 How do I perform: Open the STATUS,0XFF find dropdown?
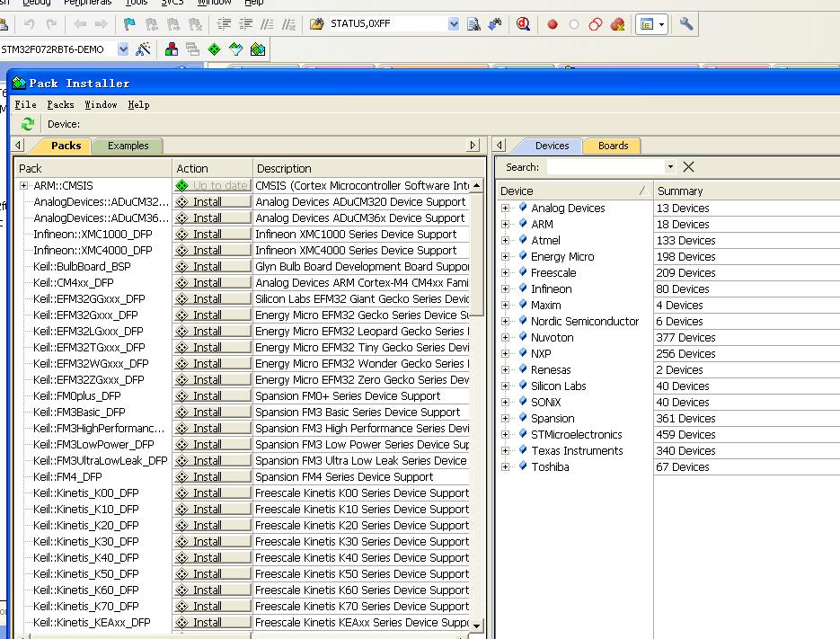pos(454,24)
